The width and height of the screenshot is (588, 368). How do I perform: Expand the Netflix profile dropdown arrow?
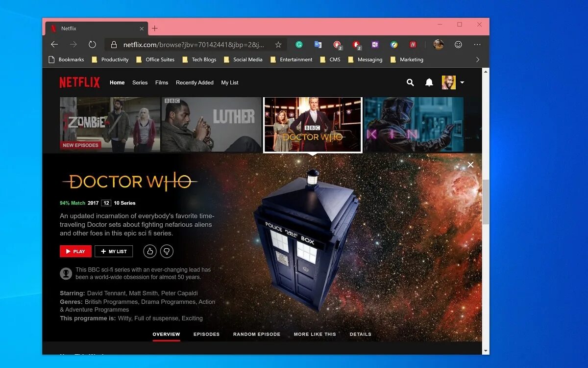(x=462, y=83)
